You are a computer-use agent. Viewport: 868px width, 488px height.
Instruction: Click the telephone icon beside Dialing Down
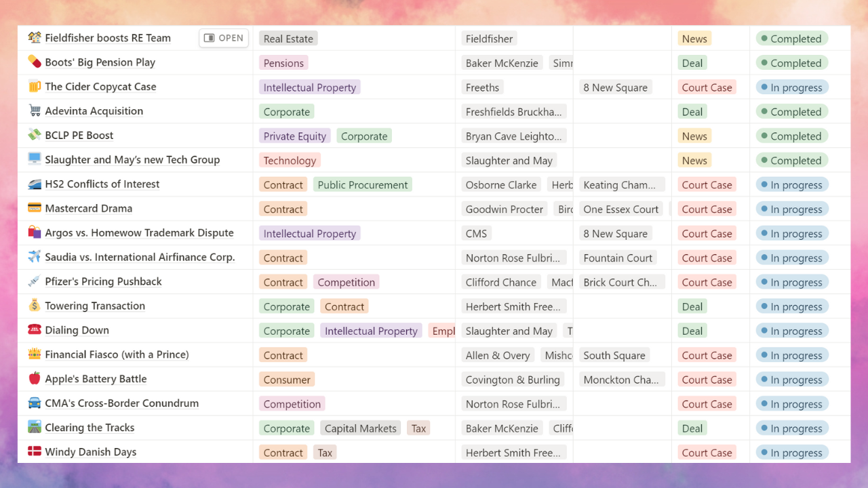coord(35,331)
